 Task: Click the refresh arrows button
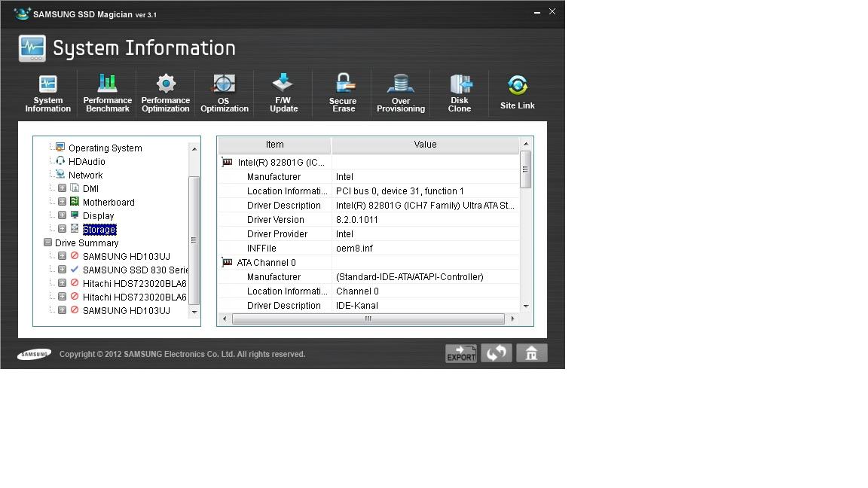pos(497,353)
